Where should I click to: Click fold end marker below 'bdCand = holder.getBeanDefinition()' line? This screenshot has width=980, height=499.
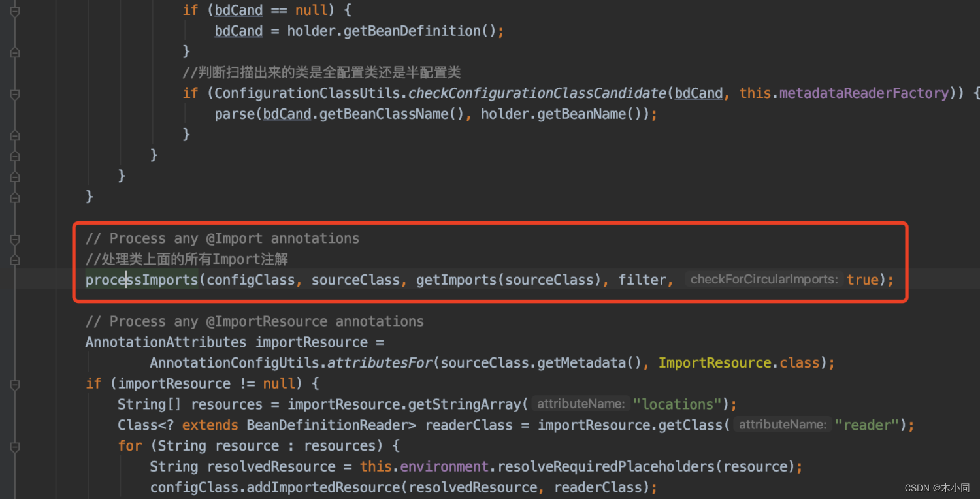pos(14,52)
